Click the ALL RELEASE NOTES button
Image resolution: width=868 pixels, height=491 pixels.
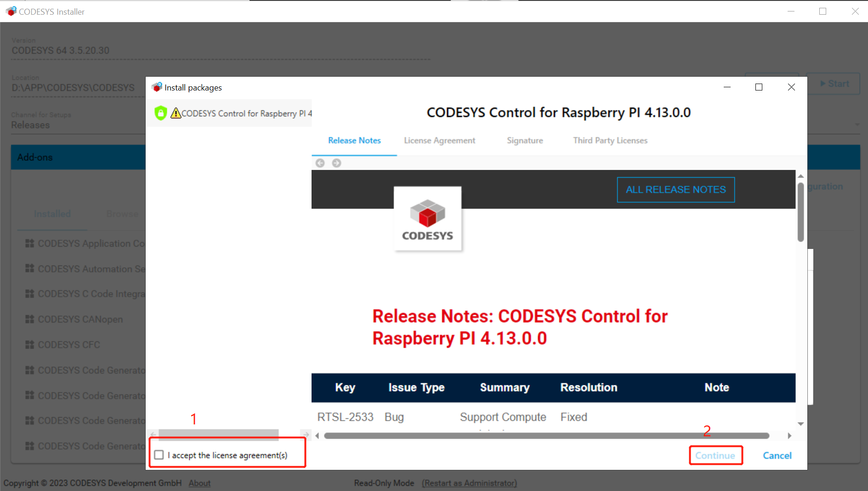(675, 189)
